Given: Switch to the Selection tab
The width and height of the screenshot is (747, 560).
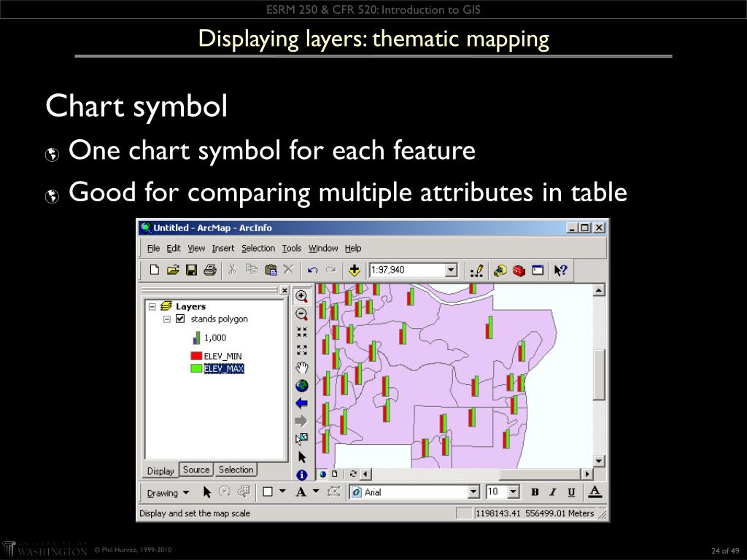Looking at the screenshot, I should (236, 470).
